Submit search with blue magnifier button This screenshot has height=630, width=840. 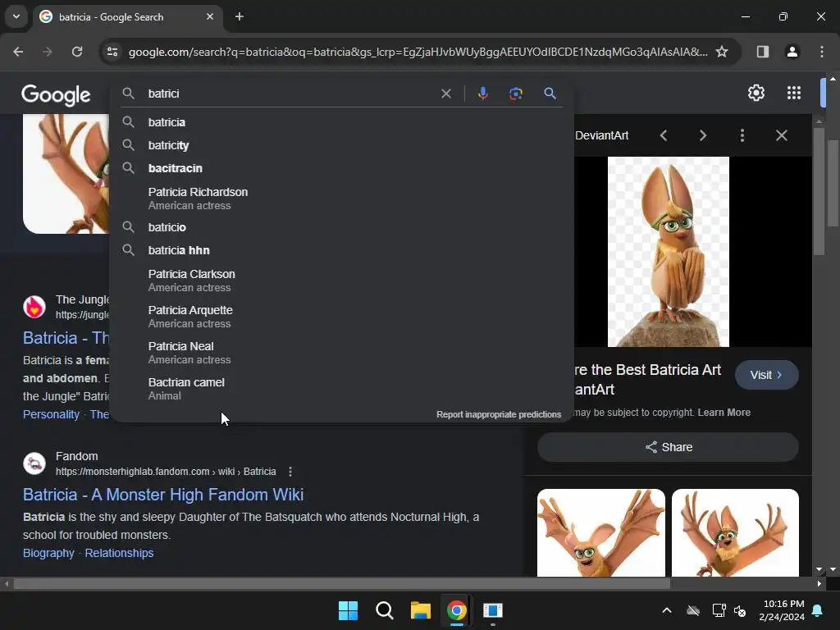pyautogui.click(x=550, y=94)
